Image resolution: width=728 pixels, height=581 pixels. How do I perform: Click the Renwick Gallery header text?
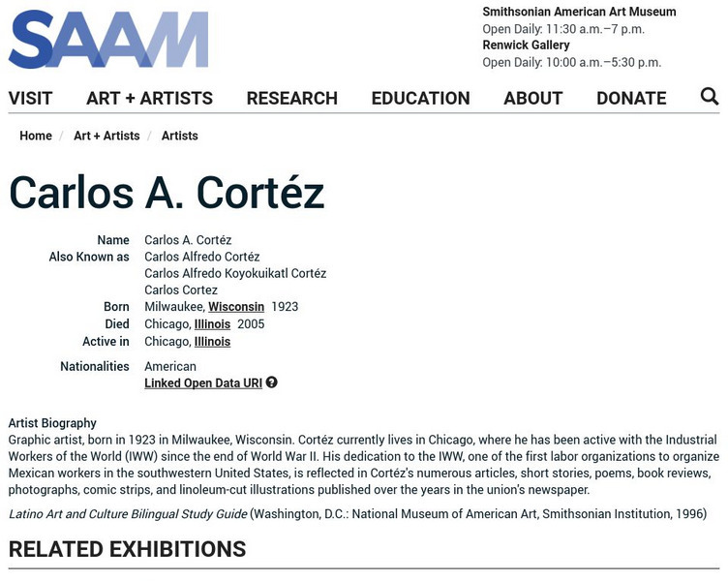tap(526, 46)
